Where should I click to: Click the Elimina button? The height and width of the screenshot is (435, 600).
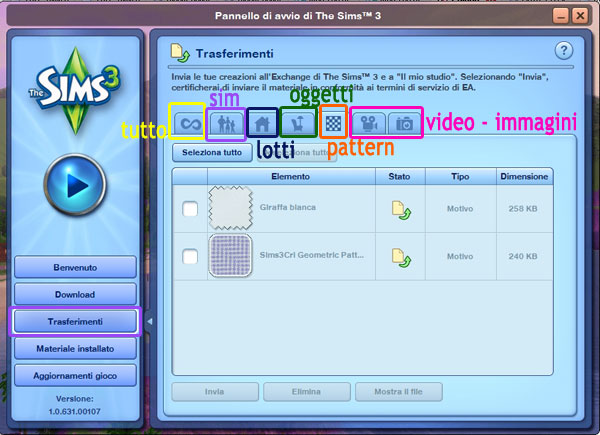tap(307, 392)
